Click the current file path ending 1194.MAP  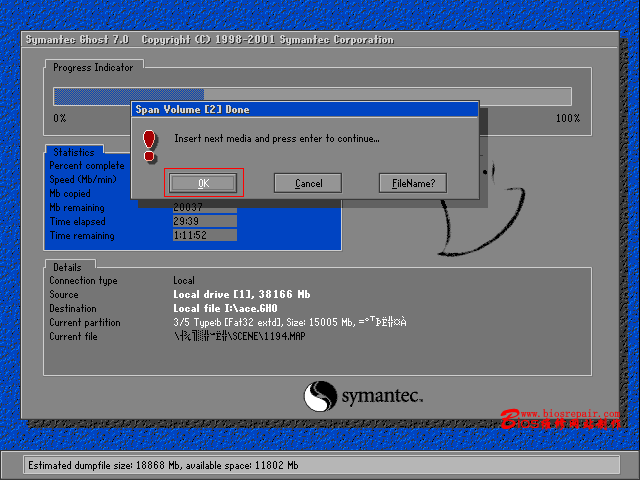(x=240, y=336)
